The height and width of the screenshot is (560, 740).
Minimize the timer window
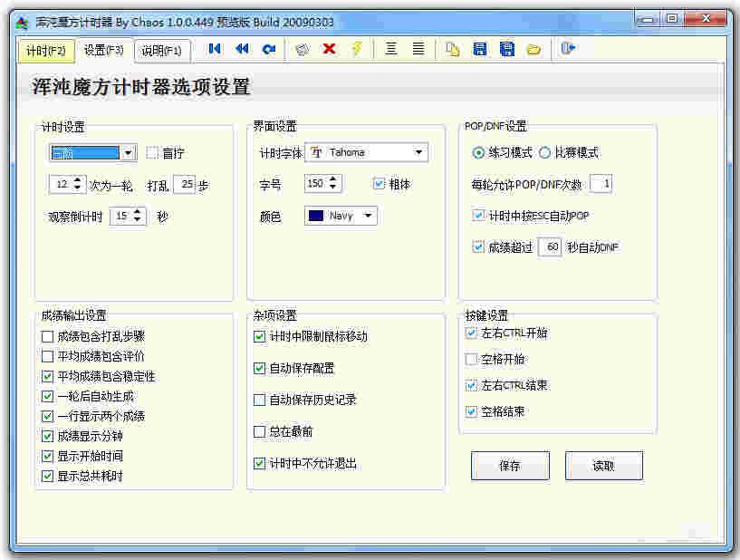coord(648,19)
